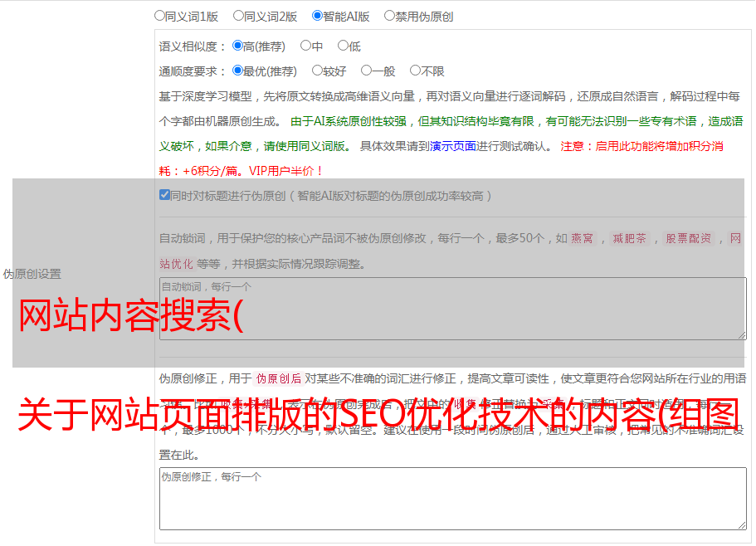Screen dimensions: 756x546
Task: Set 通顺度要求 to 较好
Action: click(317, 71)
